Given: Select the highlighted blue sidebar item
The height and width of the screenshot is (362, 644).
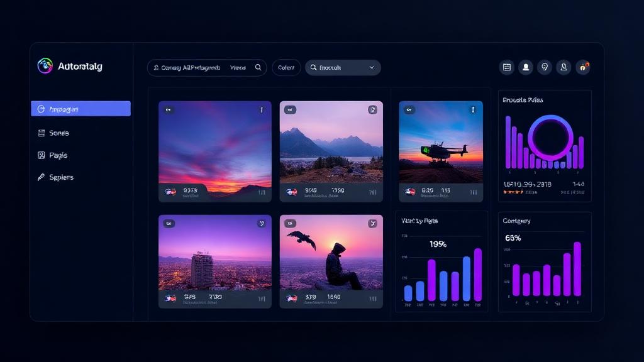Looking at the screenshot, I should (81, 109).
